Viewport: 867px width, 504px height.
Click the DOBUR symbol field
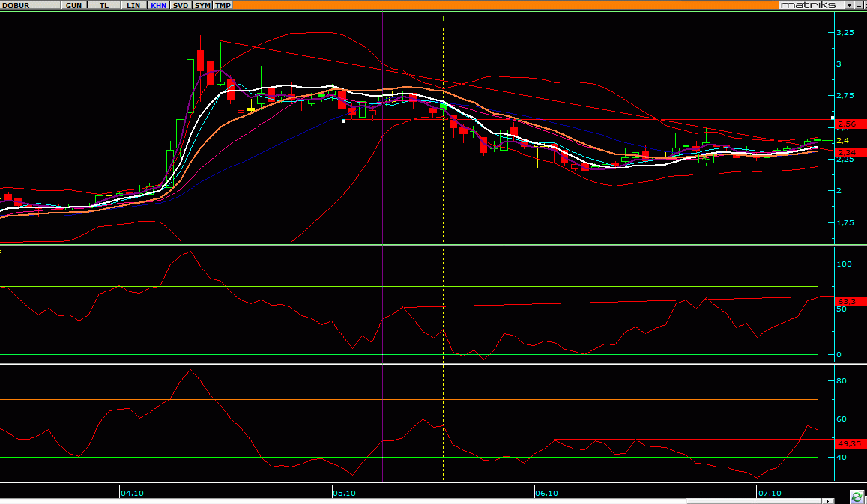(x=31, y=5)
